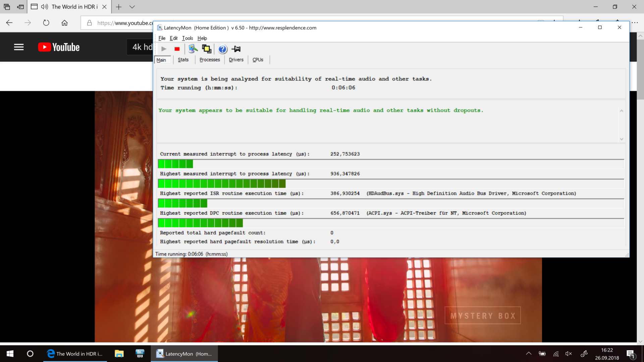The height and width of the screenshot is (362, 644).
Task: Open a new Edge tab with plus button
Action: pos(119,7)
